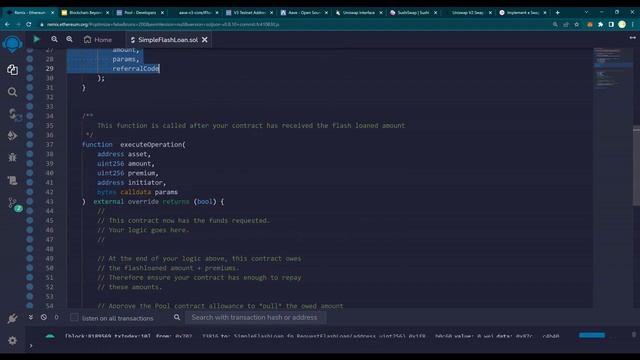Click the share page icon in address bar
640x360 pixels.
(x=566, y=24)
